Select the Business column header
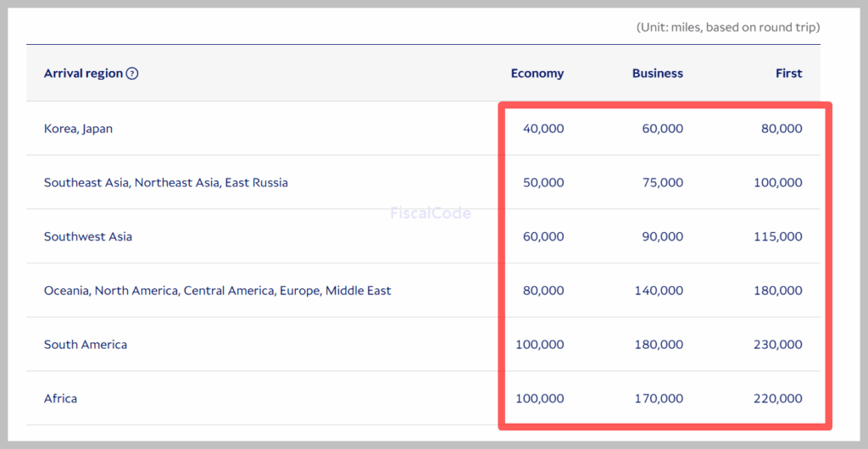This screenshot has height=449, width=868. pos(657,74)
